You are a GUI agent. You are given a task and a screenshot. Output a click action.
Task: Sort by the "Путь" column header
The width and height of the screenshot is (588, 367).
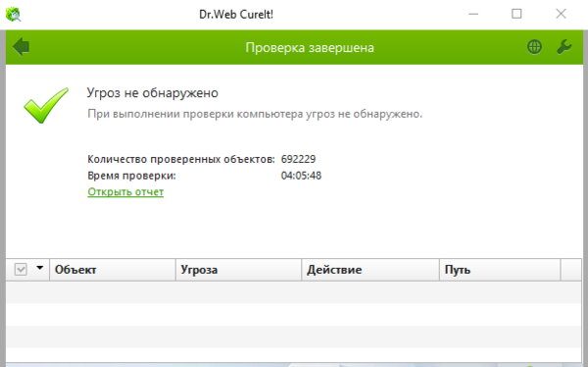(500, 270)
